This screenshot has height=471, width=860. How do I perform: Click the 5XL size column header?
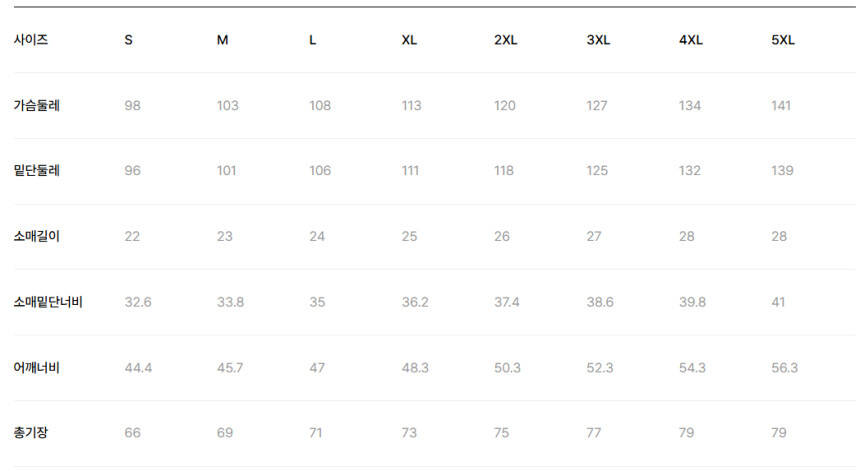click(x=783, y=41)
